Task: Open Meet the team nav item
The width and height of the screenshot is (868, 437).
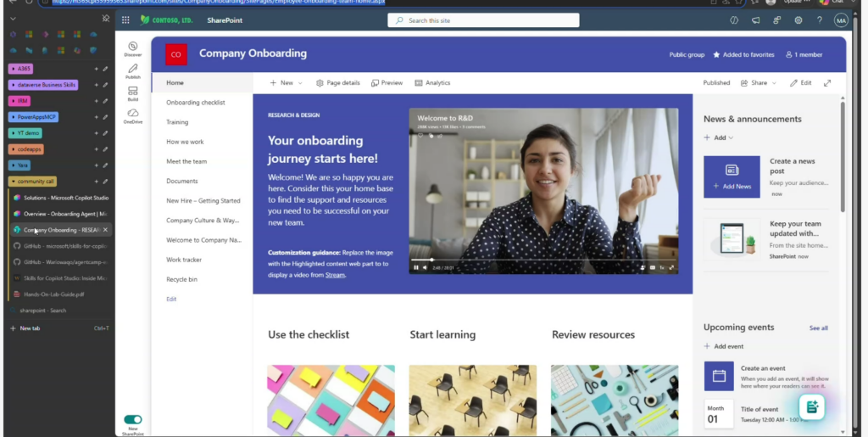Action: pyautogui.click(x=186, y=161)
